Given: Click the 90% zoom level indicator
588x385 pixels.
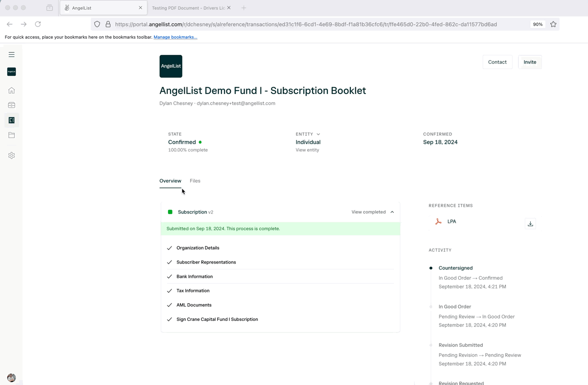Looking at the screenshot, I should click(538, 24).
